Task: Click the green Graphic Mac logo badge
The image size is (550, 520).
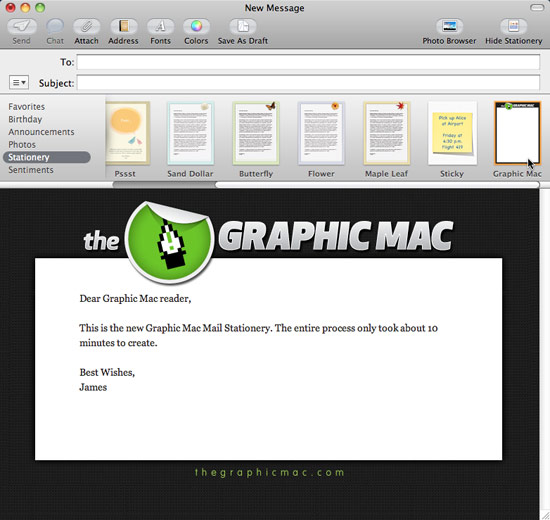Action: coord(169,242)
